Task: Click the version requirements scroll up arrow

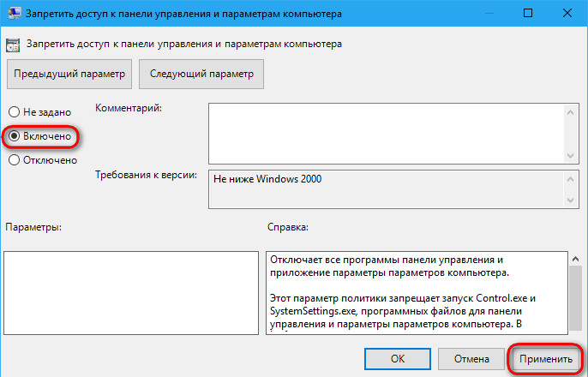Action: click(x=571, y=179)
